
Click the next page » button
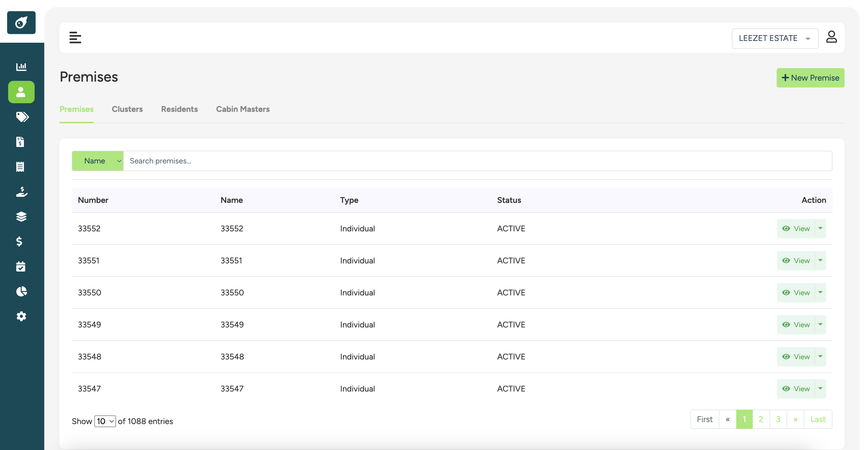[795, 419]
